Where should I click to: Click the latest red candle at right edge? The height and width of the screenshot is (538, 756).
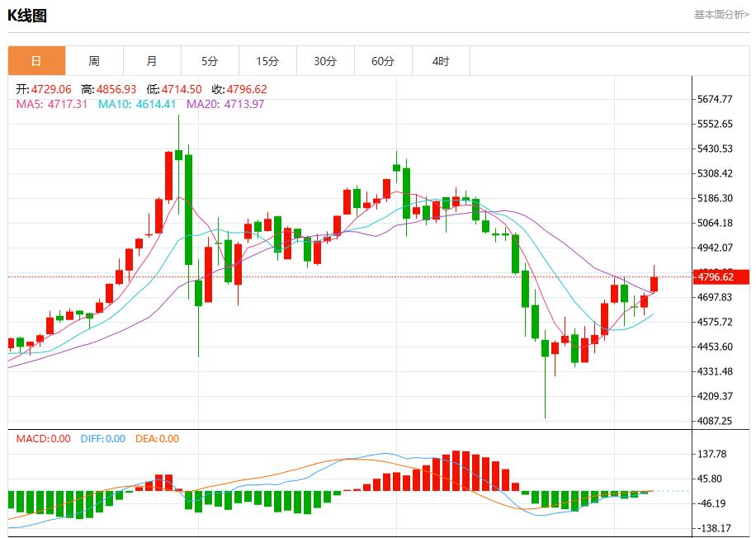pyautogui.click(x=654, y=284)
